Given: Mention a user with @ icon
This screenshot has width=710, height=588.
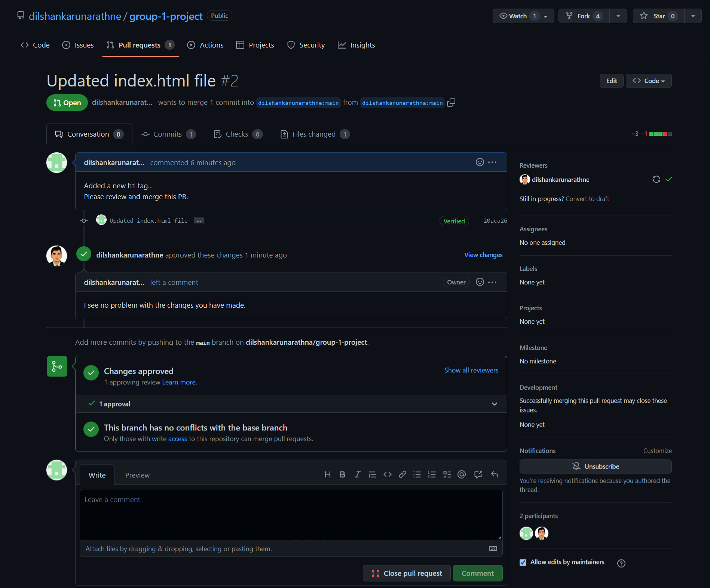Looking at the screenshot, I should [x=462, y=475].
